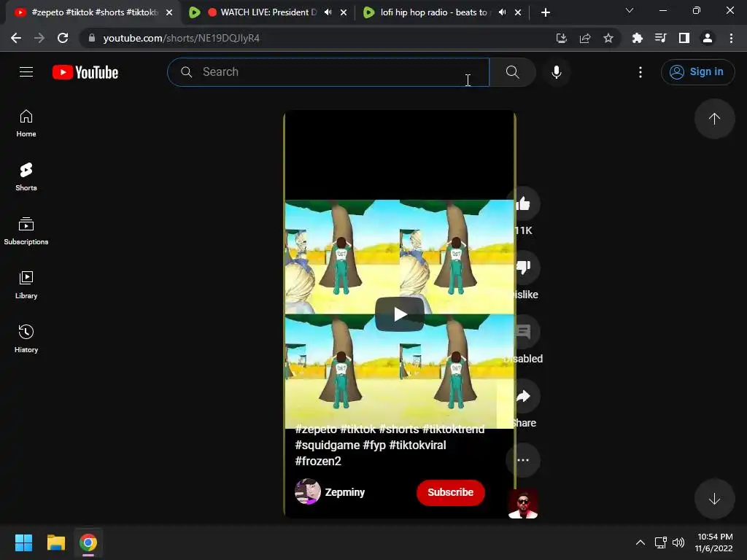The height and width of the screenshot is (560, 747).
Task: Dislike this short with thumbs down
Action: coord(523,268)
